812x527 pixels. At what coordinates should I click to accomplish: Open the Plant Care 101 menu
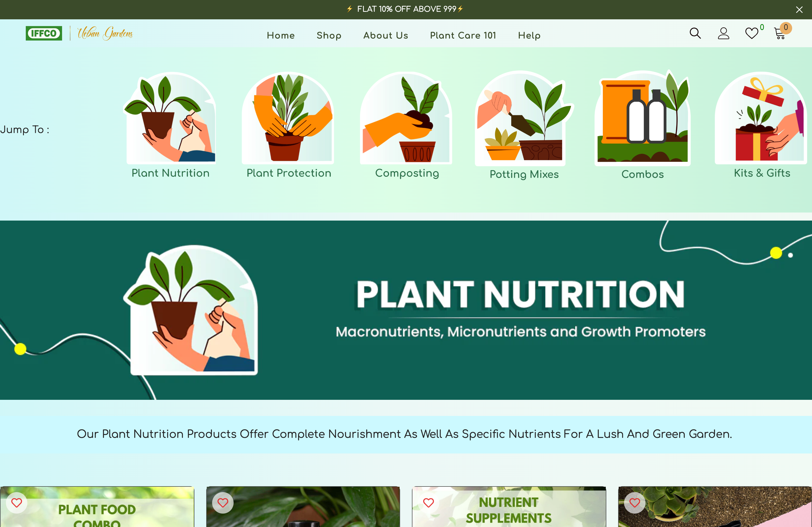coord(463,35)
